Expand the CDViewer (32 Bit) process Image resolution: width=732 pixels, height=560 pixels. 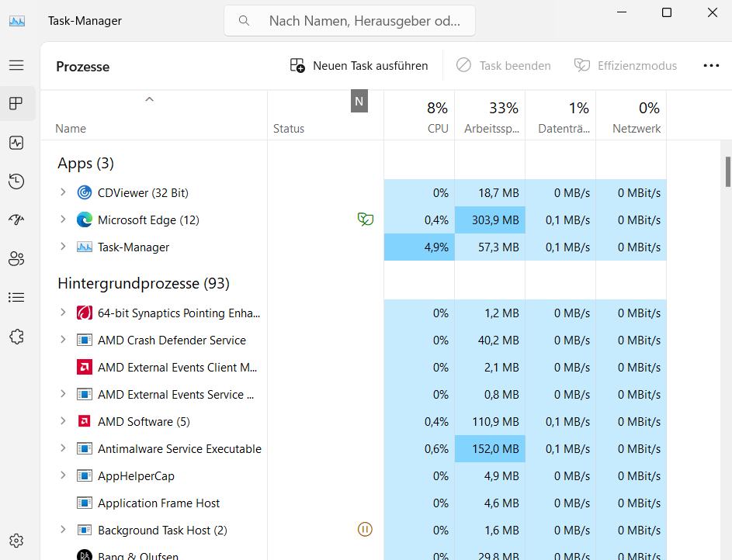[63, 193]
